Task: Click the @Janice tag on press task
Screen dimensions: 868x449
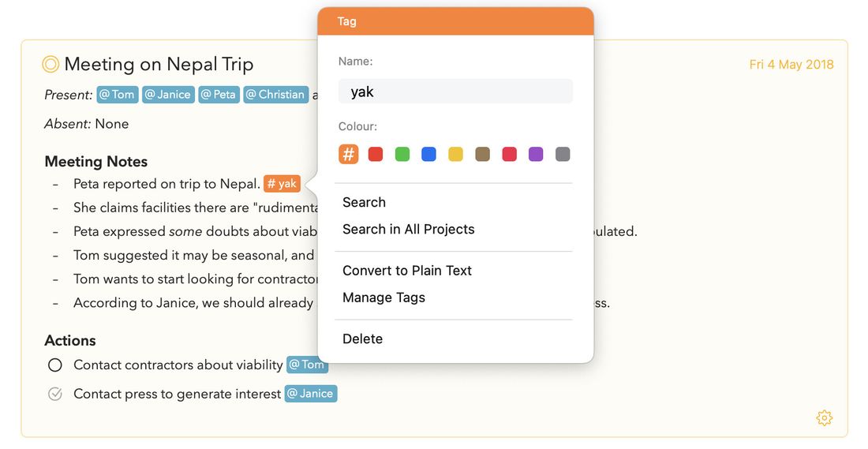Action: (x=311, y=394)
